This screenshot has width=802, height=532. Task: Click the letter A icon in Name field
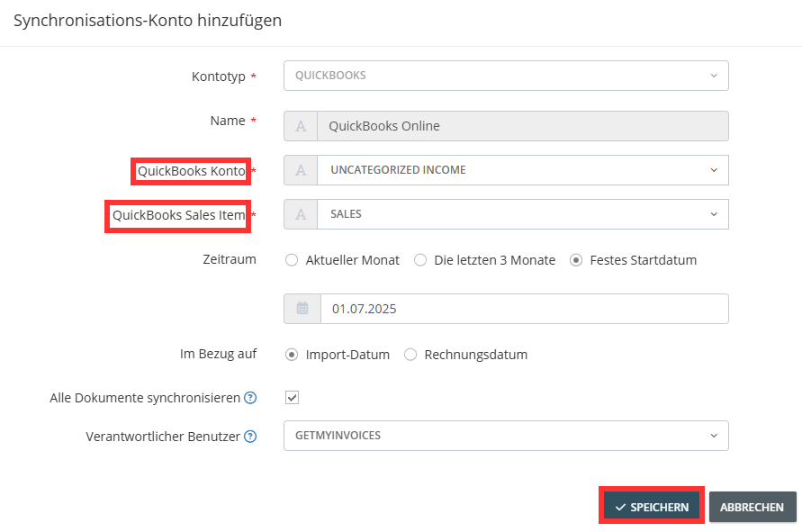pos(301,126)
